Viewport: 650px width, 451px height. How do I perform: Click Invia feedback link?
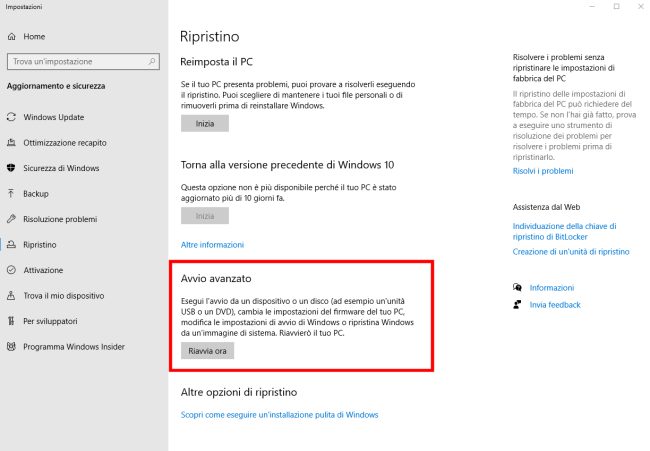point(555,304)
